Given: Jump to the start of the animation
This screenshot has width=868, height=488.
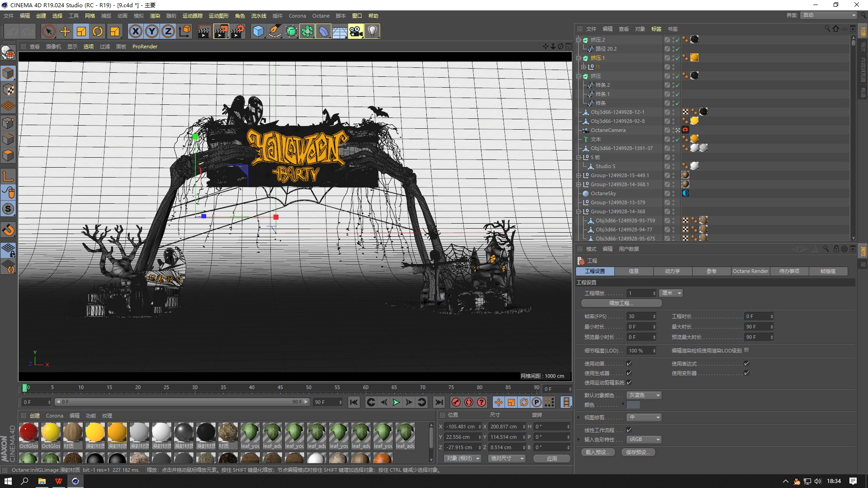Looking at the screenshot, I should pos(354,402).
